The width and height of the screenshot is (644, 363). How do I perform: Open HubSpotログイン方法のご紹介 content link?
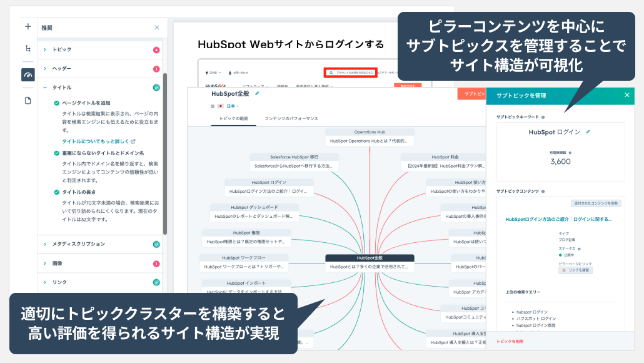(558, 220)
